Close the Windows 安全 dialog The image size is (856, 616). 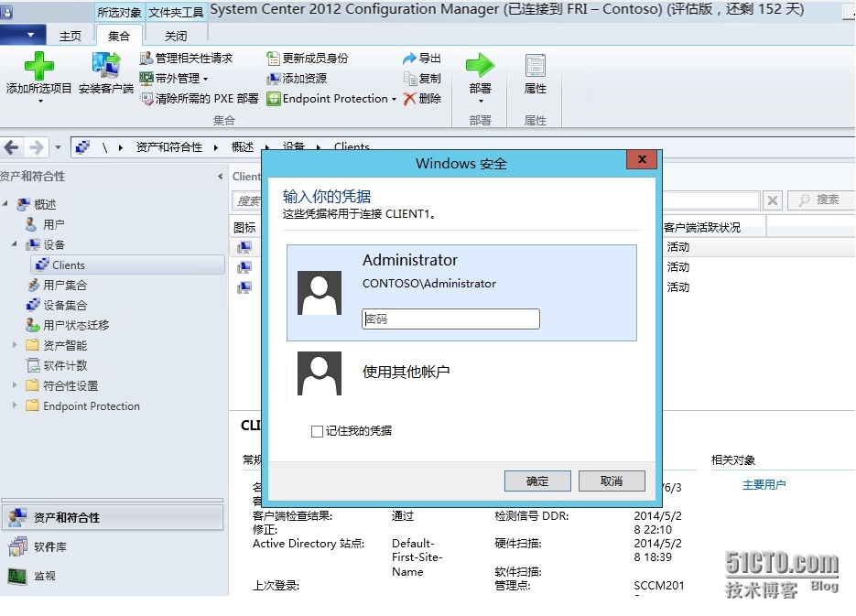click(x=642, y=159)
